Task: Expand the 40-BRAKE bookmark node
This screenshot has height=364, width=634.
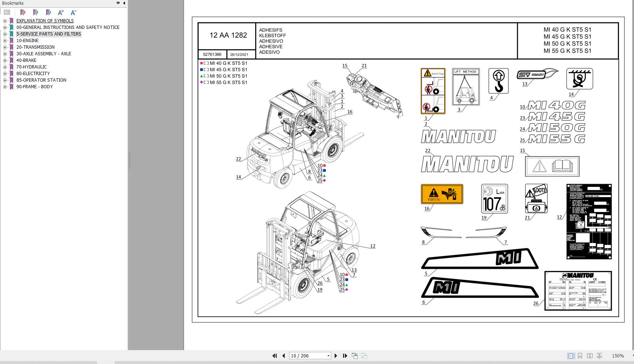Action: tap(5, 60)
